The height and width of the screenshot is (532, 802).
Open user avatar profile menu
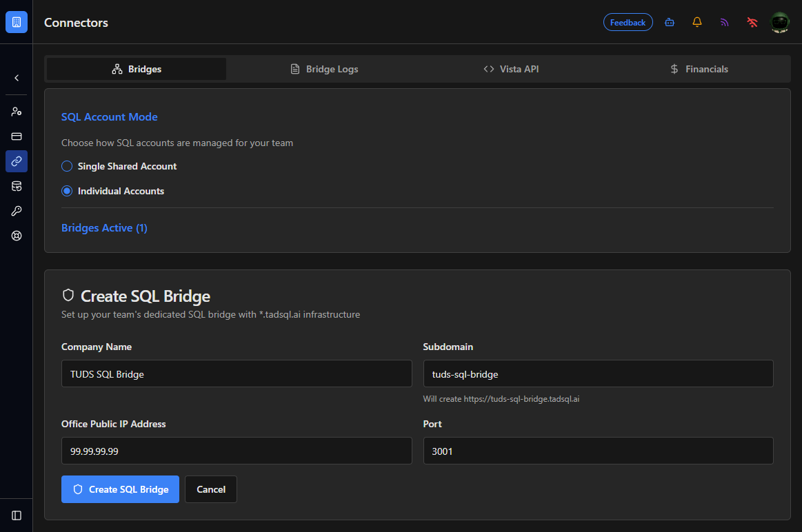click(x=780, y=23)
